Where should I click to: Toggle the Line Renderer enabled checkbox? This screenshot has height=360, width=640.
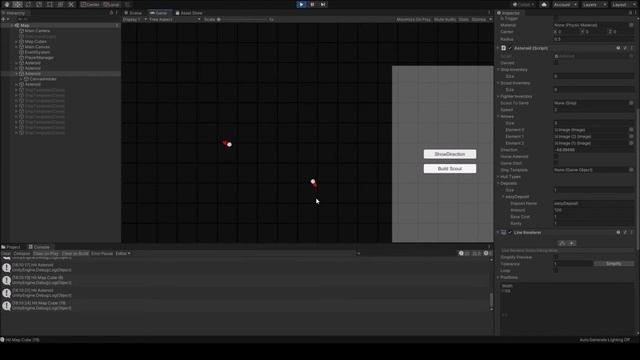click(x=510, y=233)
